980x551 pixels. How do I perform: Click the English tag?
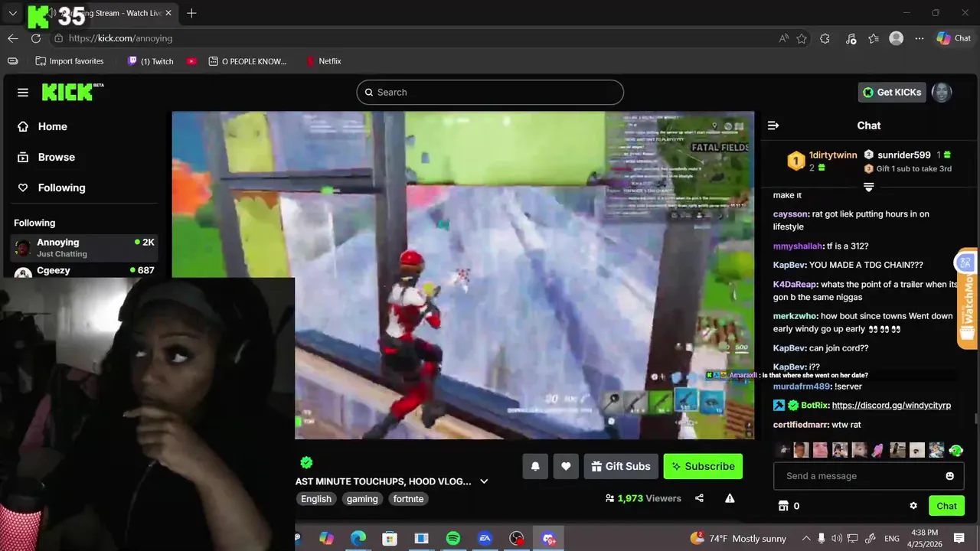(x=316, y=499)
